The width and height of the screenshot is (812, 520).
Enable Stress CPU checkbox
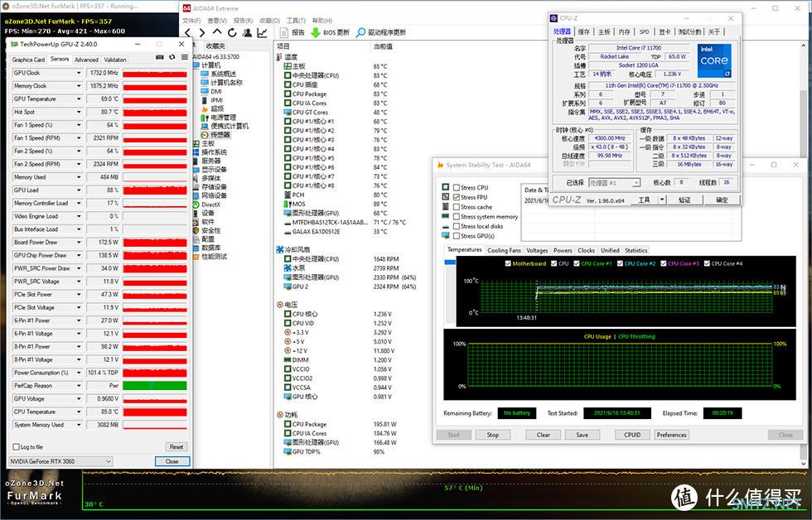click(x=457, y=188)
